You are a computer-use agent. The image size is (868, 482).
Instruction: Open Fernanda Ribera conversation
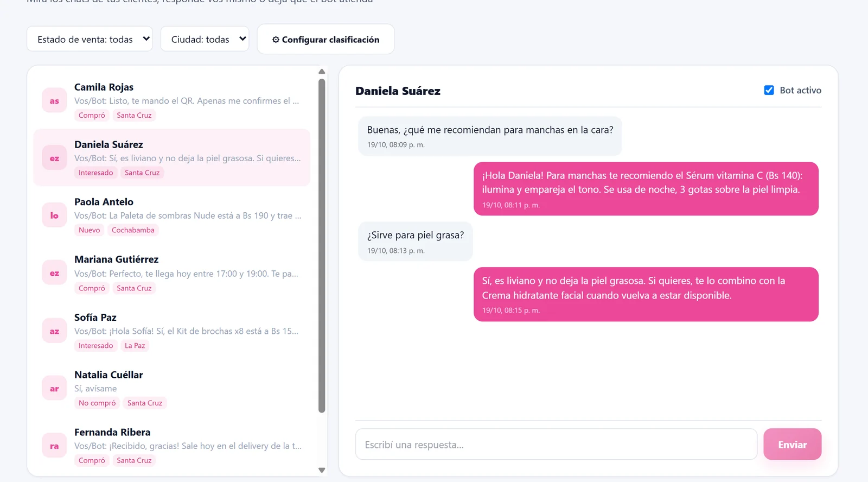point(171,446)
